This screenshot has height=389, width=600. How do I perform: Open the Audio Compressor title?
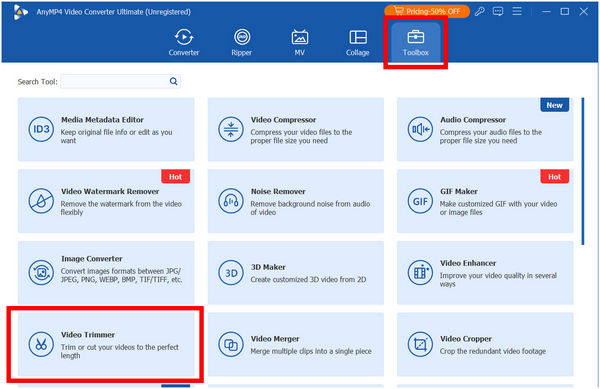[x=473, y=120]
